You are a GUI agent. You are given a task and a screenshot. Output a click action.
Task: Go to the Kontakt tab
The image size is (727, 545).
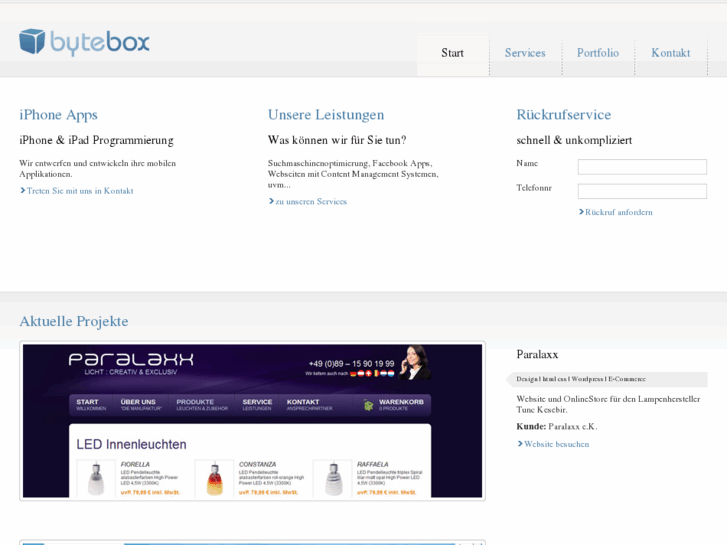coord(670,53)
